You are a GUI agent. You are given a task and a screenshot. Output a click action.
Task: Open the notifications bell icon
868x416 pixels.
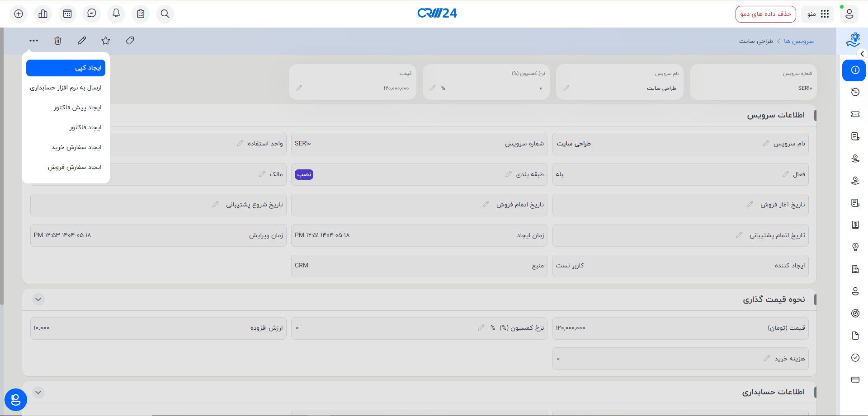click(116, 14)
